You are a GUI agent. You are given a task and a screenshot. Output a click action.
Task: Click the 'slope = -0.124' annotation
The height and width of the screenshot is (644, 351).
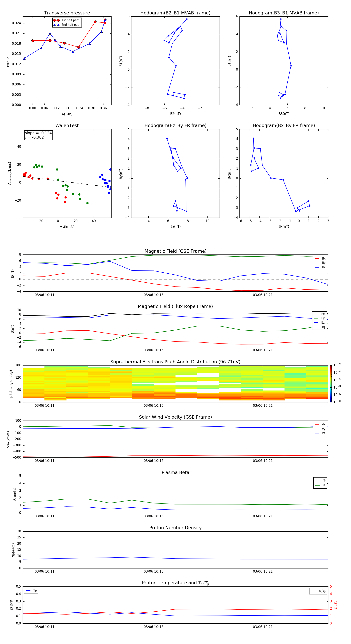click(38, 133)
